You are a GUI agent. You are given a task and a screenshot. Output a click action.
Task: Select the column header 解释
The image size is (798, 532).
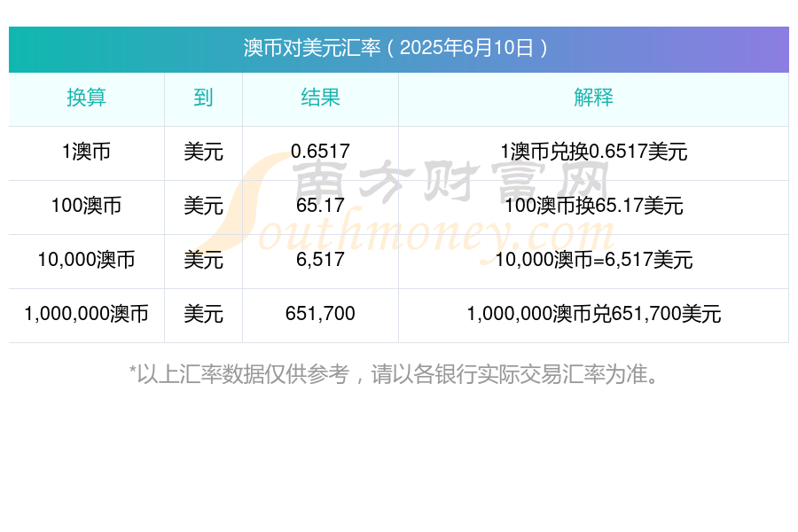point(593,98)
